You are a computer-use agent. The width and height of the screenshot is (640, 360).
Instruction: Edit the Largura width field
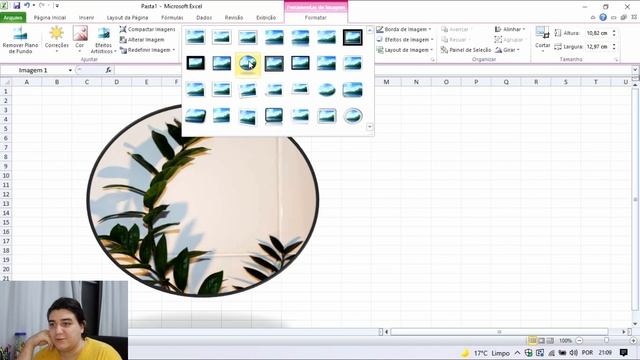point(597,47)
